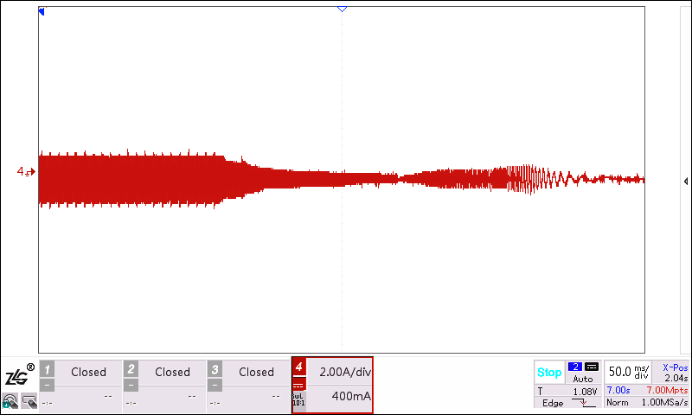This screenshot has height=416, width=693.
Task: Click the blue marker at top-left of grid
Action: coord(42,11)
